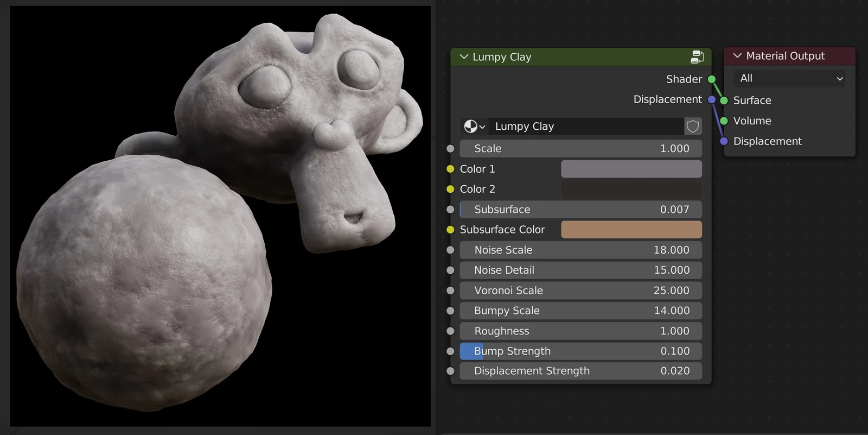Click the Bump Strength slider
The image size is (868, 435).
tap(580, 351)
